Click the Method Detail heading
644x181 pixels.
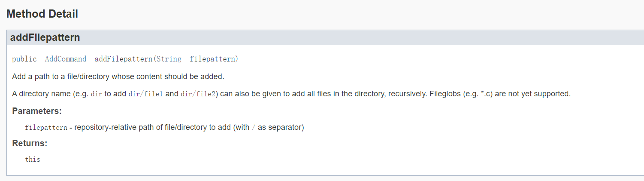tap(42, 14)
